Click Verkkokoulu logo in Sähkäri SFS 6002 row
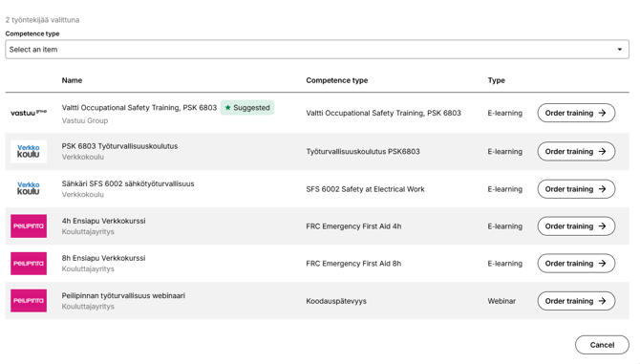Image resolution: width=640 pixels, height=364 pixels. coord(29,188)
